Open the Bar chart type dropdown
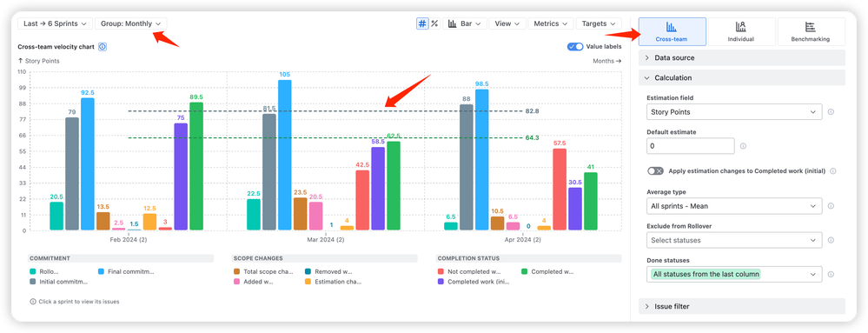The image size is (868, 333). pyautogui.click(x=465, y=23)
